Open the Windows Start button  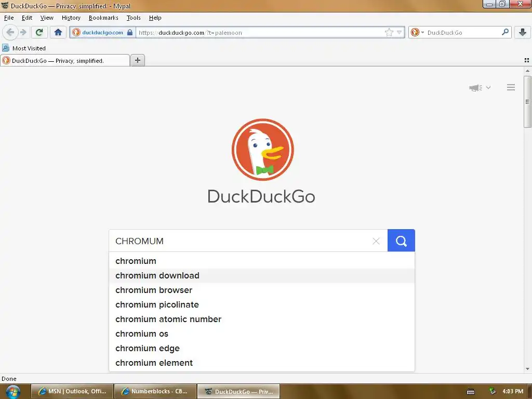click(12, 392)
